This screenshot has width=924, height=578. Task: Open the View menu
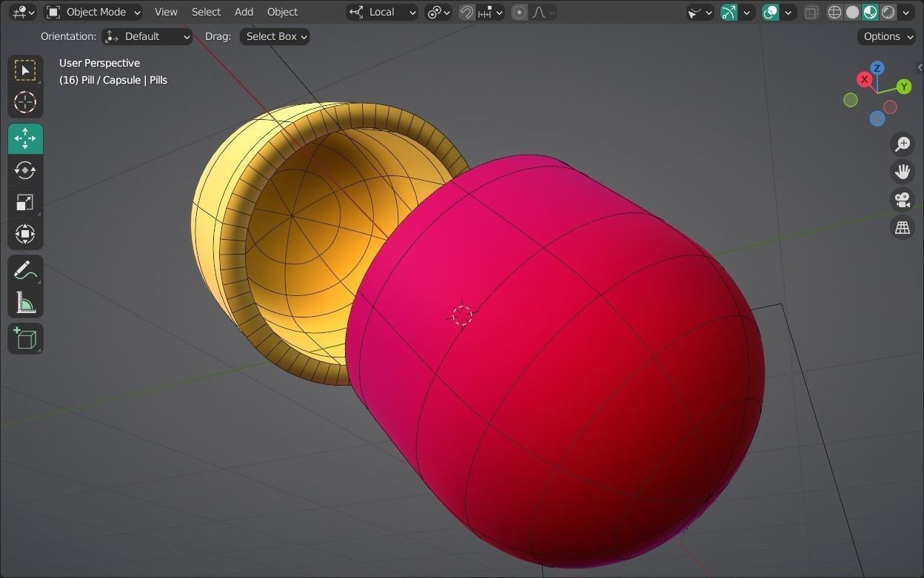(x=165, y=12)
